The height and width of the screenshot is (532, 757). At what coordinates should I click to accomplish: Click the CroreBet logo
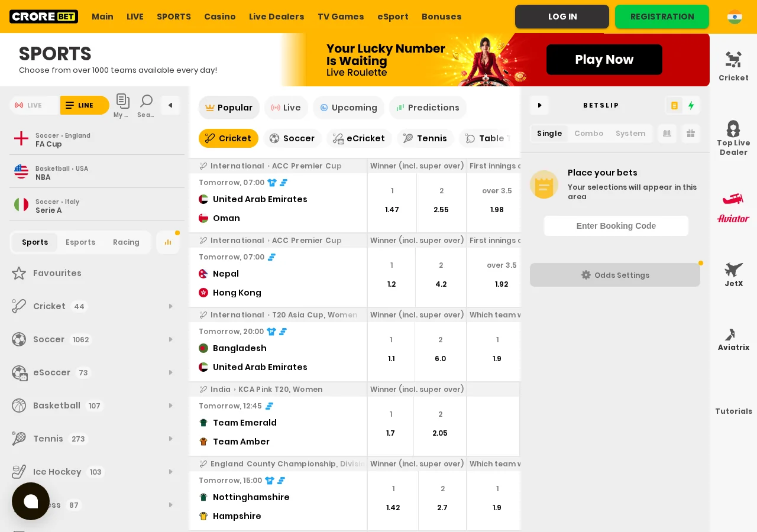[x=44, y=17]
